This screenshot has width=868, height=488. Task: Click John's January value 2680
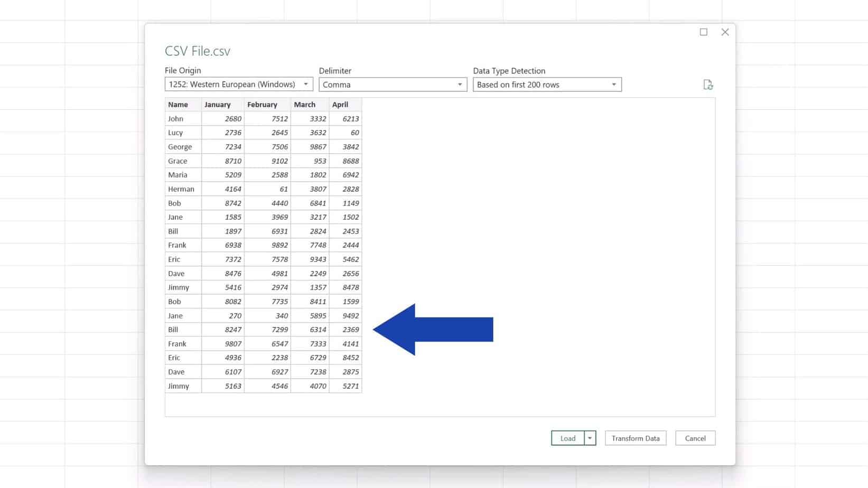[x=232, y=118]
